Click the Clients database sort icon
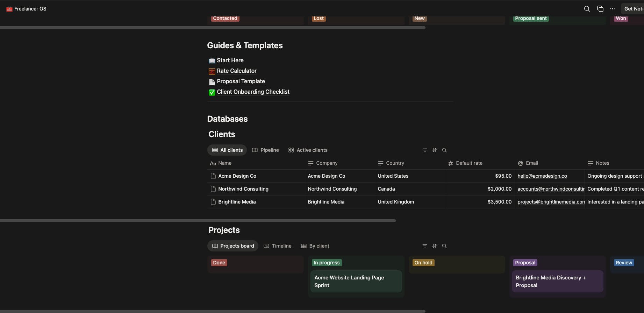This screenshot has width=644, height=313. point(435,150)
